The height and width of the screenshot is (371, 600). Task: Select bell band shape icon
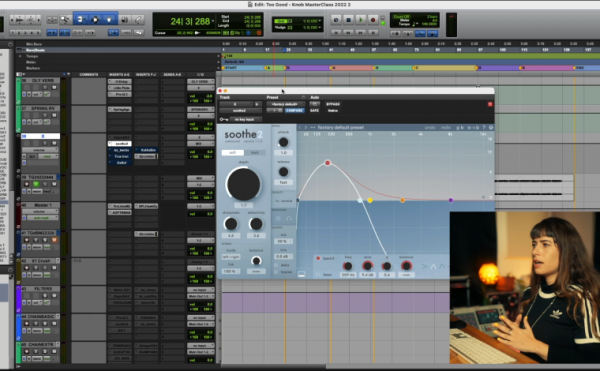(x=433, y=266)
